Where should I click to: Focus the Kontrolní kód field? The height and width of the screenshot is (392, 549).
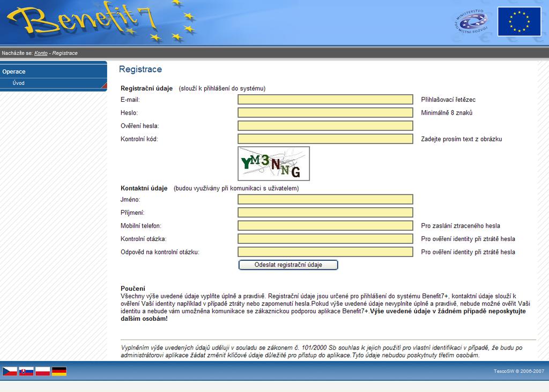pyautogui.click(x=325, y=139)
